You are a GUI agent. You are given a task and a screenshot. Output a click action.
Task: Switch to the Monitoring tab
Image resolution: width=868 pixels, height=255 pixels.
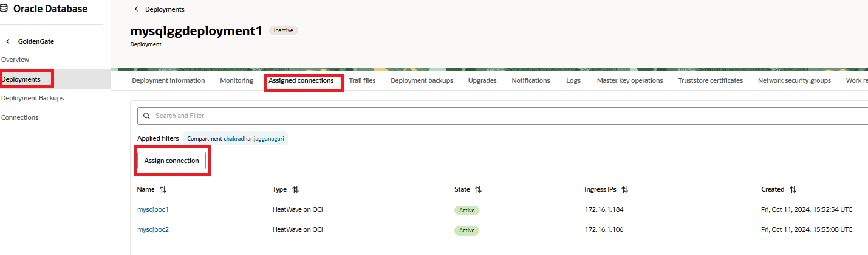[x=236, y=80]
